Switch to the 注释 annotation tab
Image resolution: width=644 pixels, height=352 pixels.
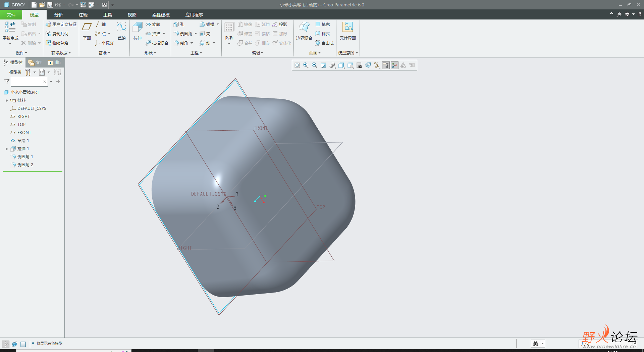click(x=83, y=15)
